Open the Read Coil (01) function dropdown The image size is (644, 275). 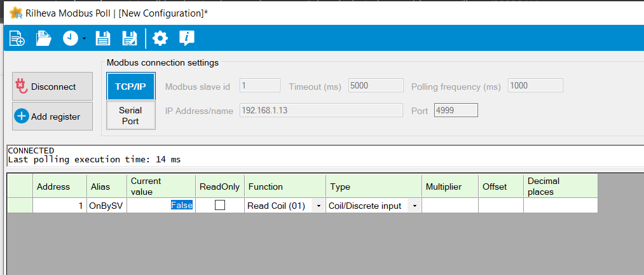point(318,206)
